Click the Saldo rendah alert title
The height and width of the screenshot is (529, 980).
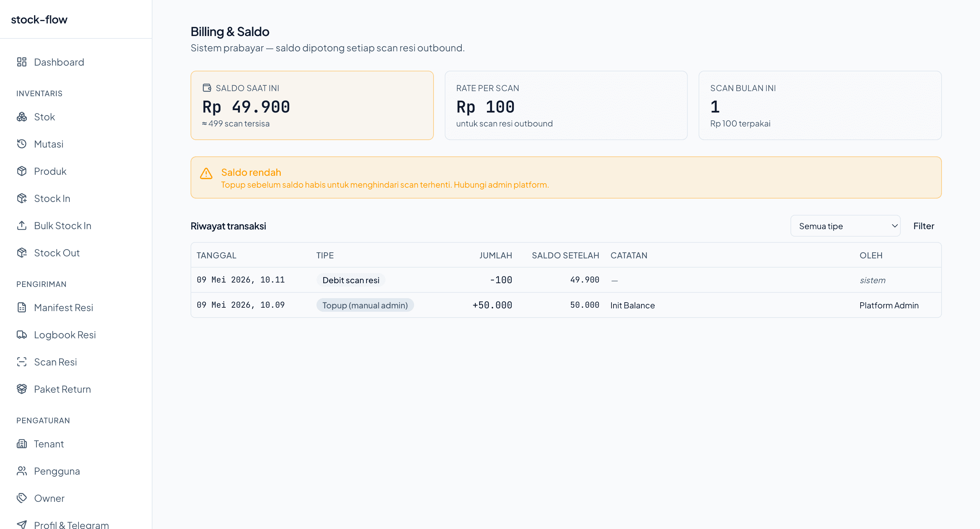pos(251,172)
